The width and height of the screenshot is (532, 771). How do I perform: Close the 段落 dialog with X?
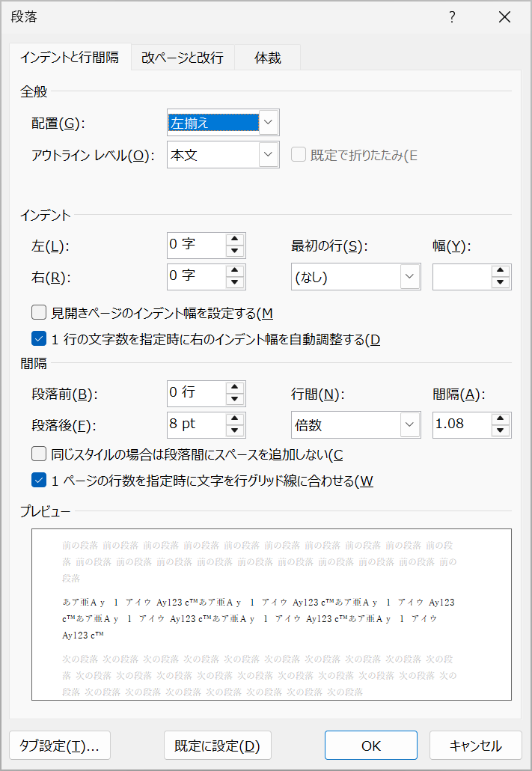[x=504, y=17]
